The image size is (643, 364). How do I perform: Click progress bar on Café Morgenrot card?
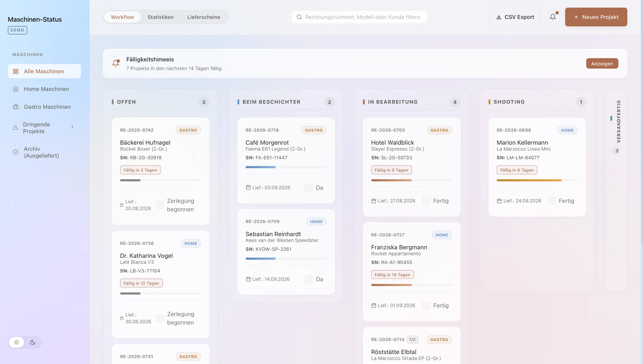coord(286,167)
